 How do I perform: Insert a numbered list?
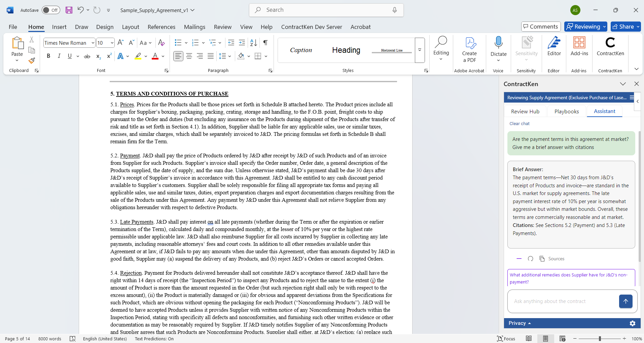(x=195, y=43)
